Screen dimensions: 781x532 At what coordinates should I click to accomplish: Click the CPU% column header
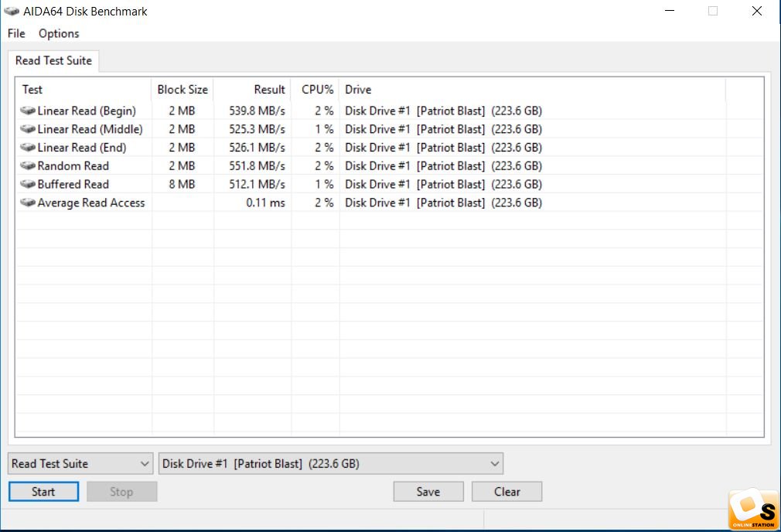tap(315, 90)
